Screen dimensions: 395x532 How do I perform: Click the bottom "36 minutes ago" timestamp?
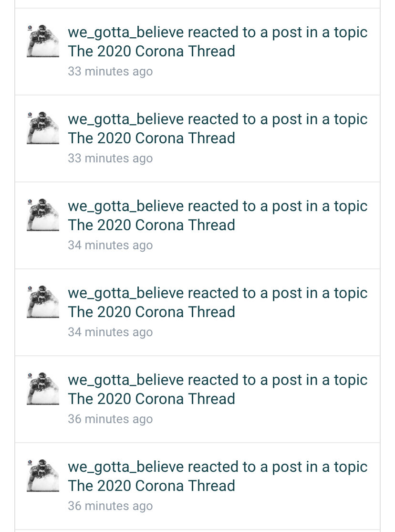(x=110, y=506)
